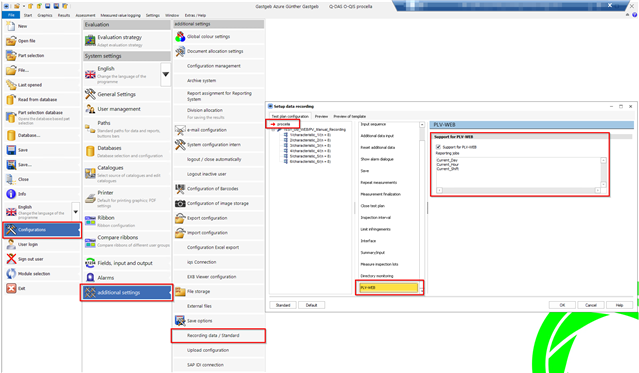The image size is (639, 373).
Task: Click the Catalogues icon
Action: click(x=90, y=173)
